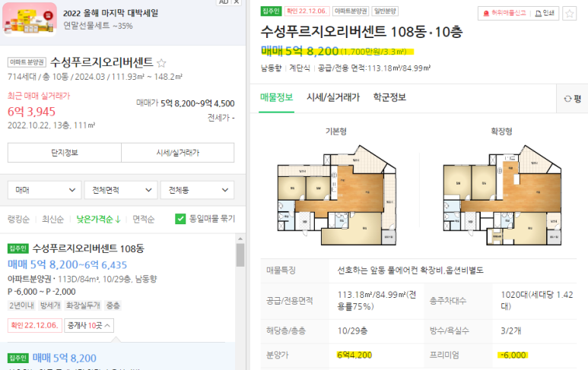Sort listings by 최신순
588x370 pixels.
[x=53, y=220]
